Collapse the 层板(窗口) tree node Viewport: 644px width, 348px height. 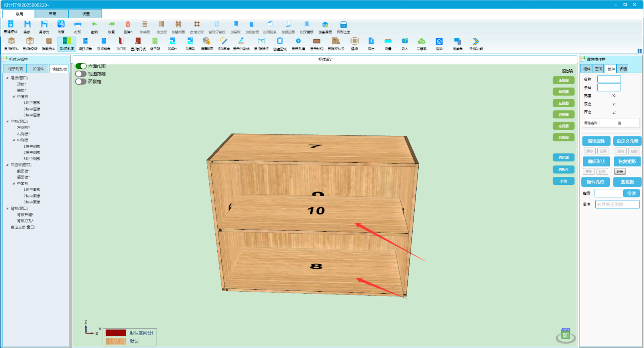point(7,78)
